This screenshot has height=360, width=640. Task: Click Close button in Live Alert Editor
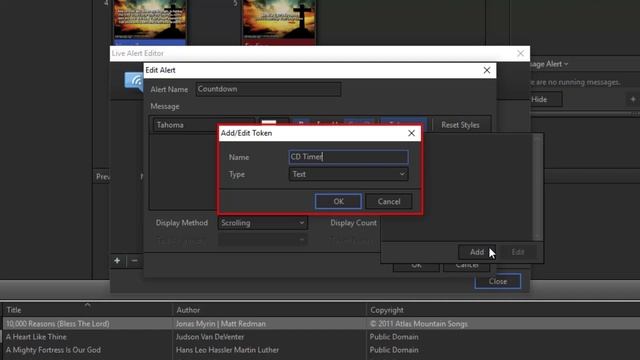[498, 281]
